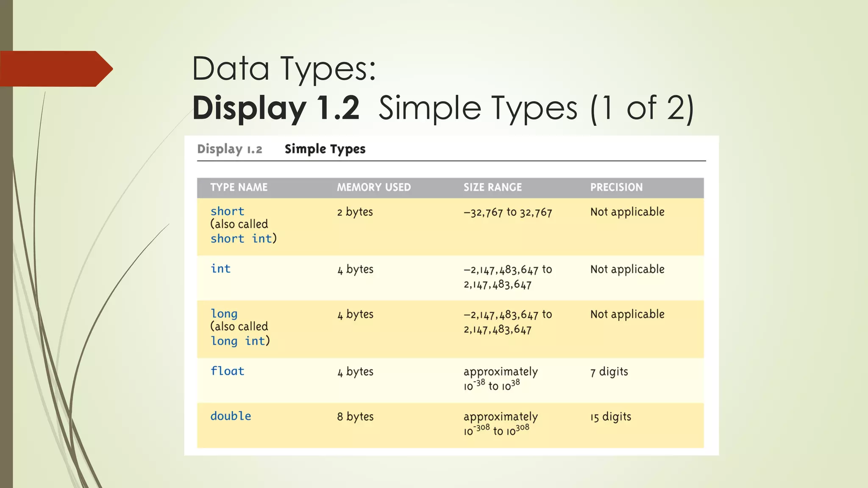Click 'Simple Types (1 of 2)' heading text
Screen dimensions: 868x488
[536, 109]
